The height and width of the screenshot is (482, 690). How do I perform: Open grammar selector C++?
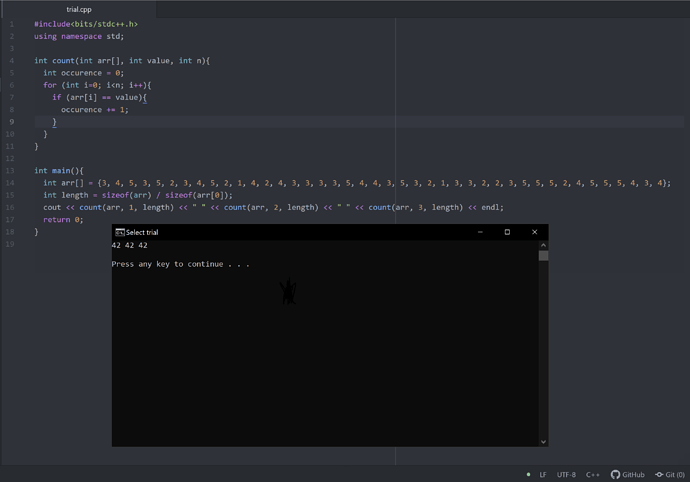(x=592, y=475)
